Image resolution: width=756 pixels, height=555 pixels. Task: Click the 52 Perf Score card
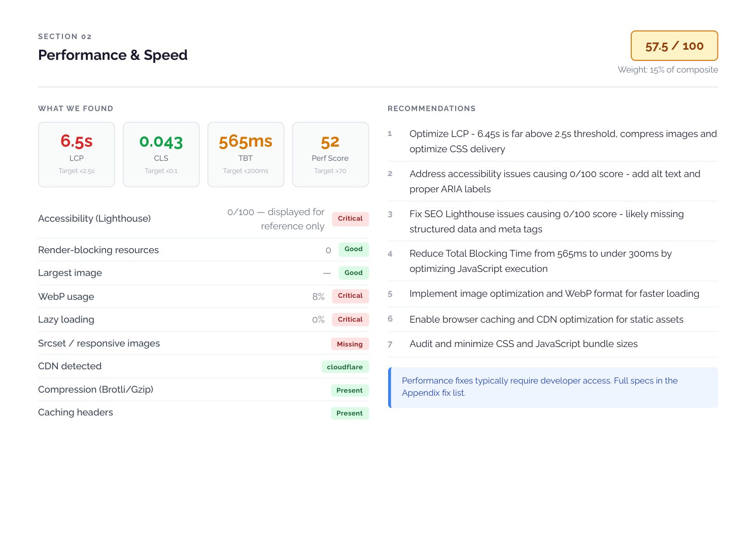click(x=330, y=154)
